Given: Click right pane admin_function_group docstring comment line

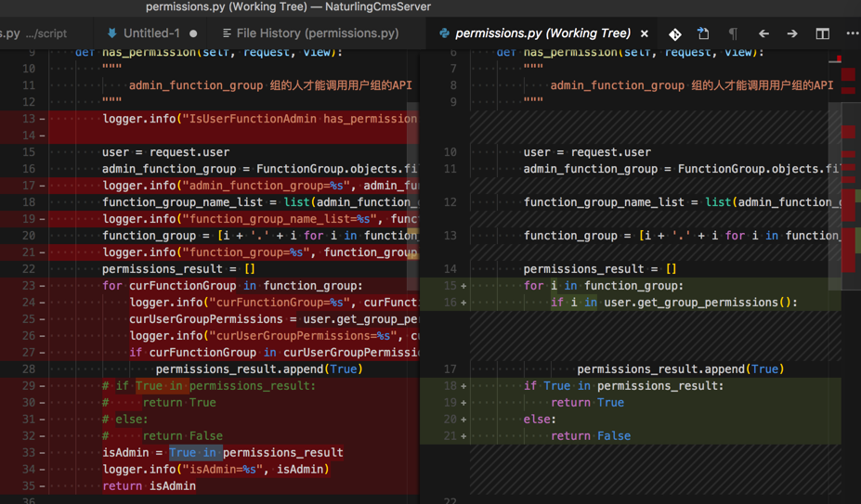Looking at the screenshot, I should [692, 85].
